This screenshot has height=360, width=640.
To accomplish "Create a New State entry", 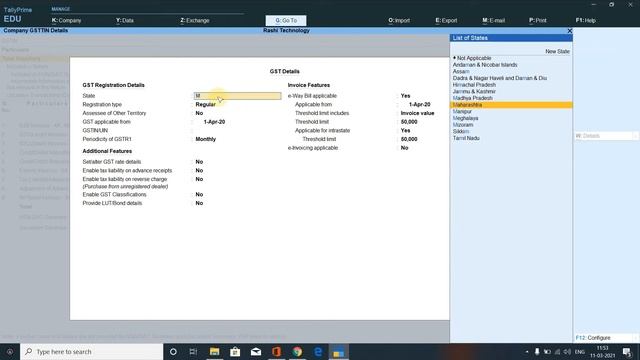I will coord(557,51).
